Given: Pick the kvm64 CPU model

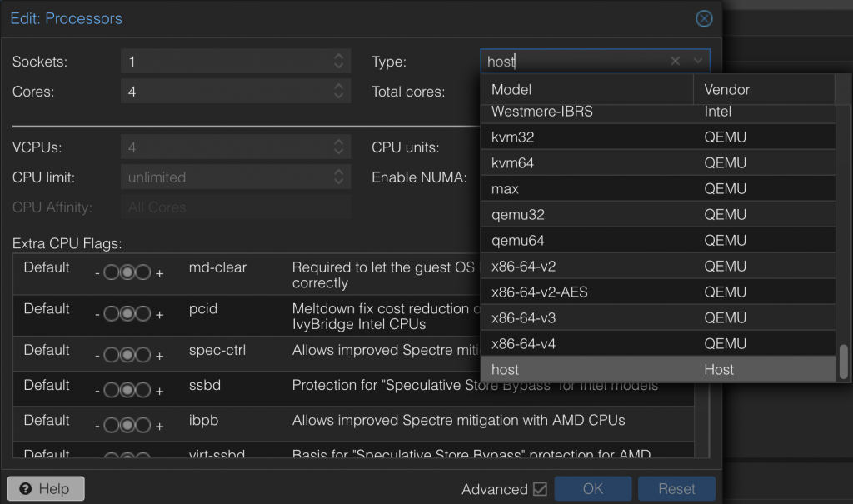Looking at the screenshot, I should pyautogui.click(x=658, y=162).
